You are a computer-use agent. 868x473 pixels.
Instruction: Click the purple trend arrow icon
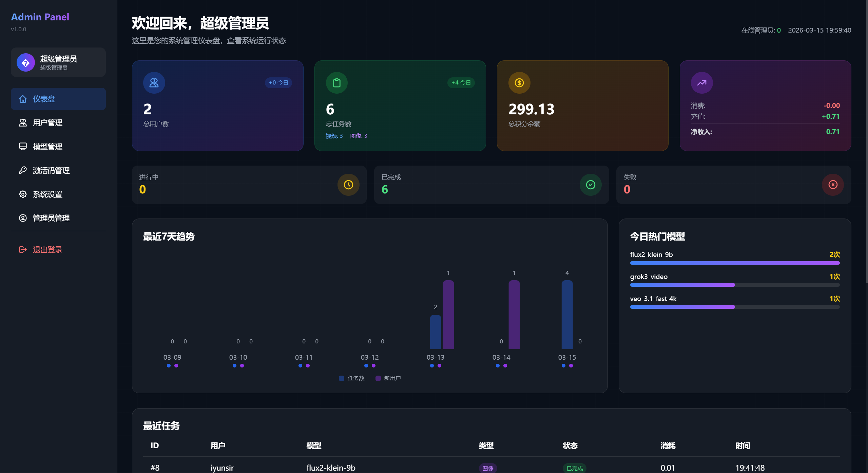click(701, 83)
